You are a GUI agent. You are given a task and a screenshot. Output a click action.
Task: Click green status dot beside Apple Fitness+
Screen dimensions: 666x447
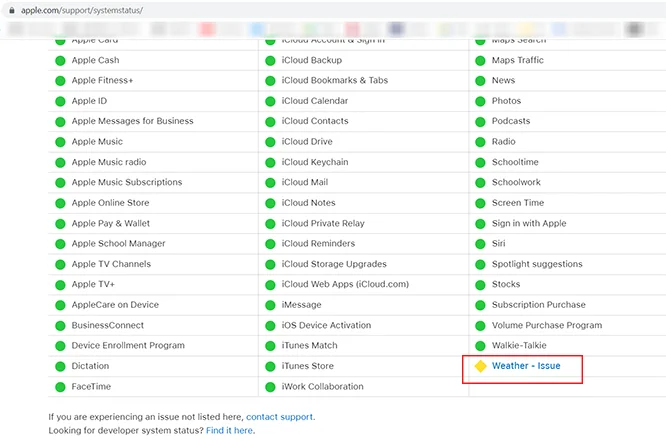pyautogui.click(x=60, y=81)
